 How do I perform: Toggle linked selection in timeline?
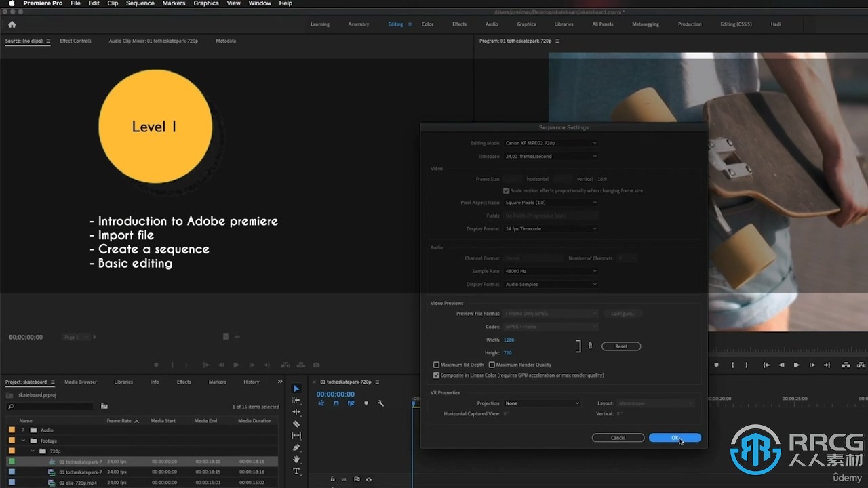pos(351,403)
